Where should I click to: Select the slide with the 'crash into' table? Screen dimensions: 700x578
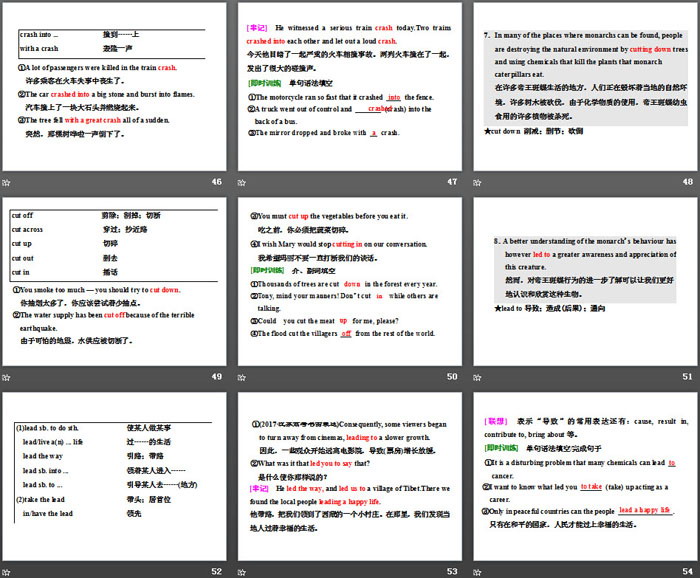[116, 90]
